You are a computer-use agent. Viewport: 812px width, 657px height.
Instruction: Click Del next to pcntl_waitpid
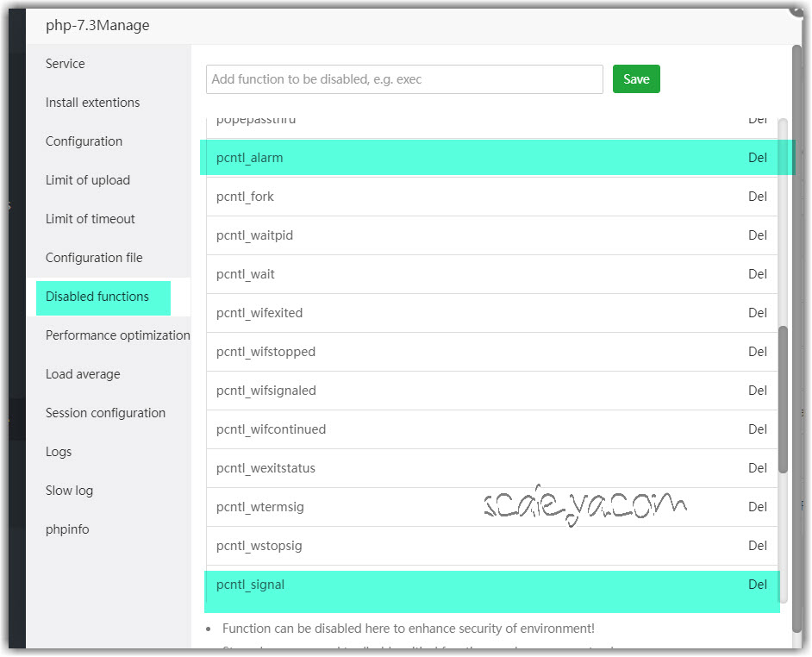(757, 235)
